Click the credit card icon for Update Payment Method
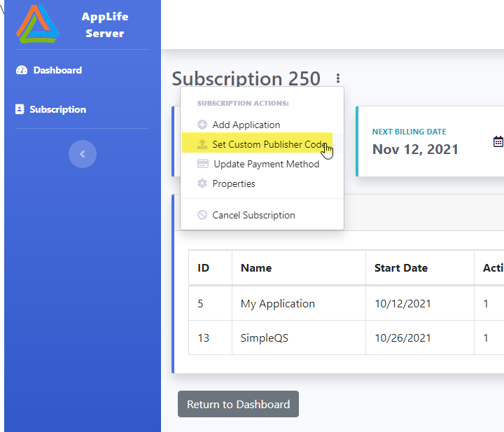The width and height of the screenshot is (504, 432). point(203,164)
